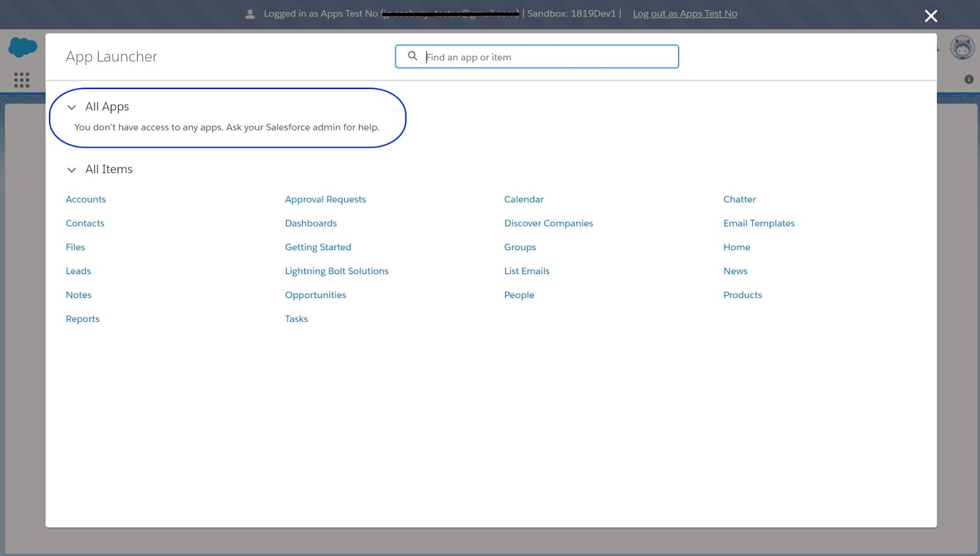Focus the Find an app or item field
980x556 pixels.
537,56
